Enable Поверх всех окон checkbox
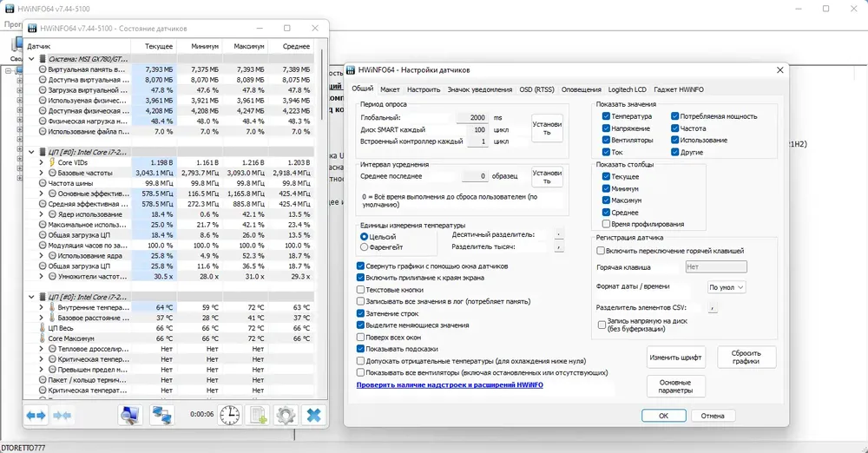 360,338
